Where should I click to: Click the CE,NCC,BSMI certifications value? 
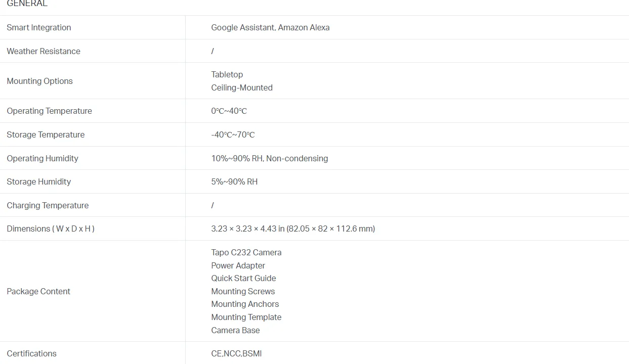(236, 353)
